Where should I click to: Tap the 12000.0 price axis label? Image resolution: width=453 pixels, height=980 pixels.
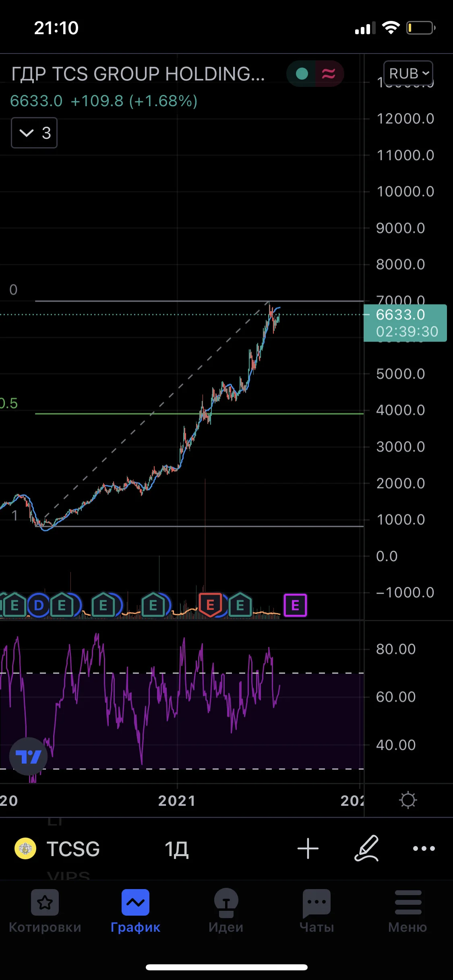[405, 119]
